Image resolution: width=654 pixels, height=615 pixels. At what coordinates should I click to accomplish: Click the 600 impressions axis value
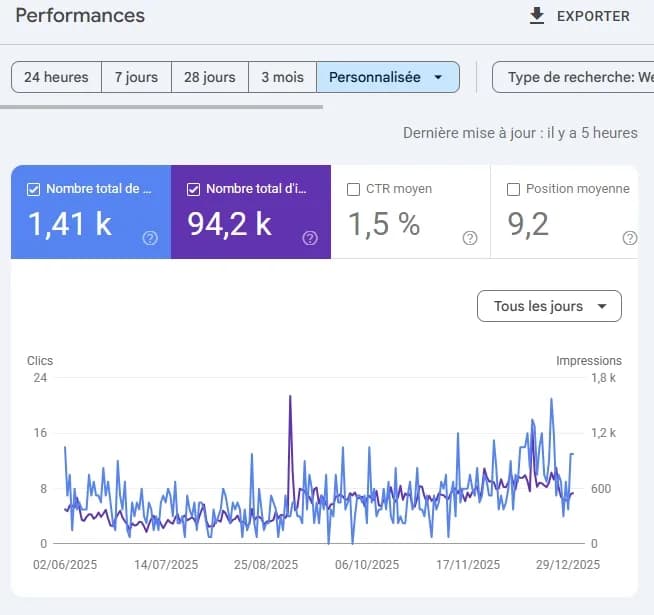pos(601,489)
